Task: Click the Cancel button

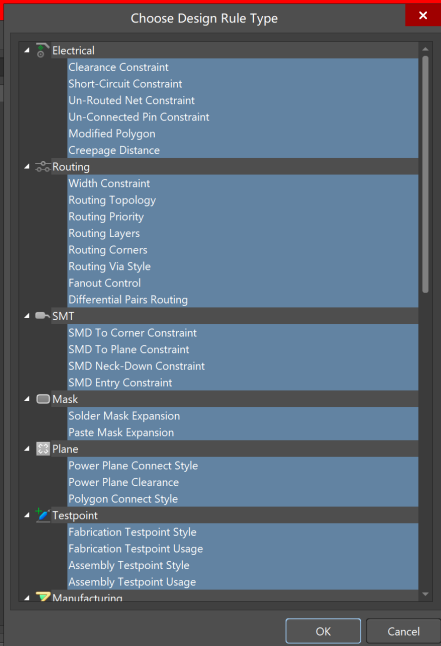Action: (x=403, y=631)
